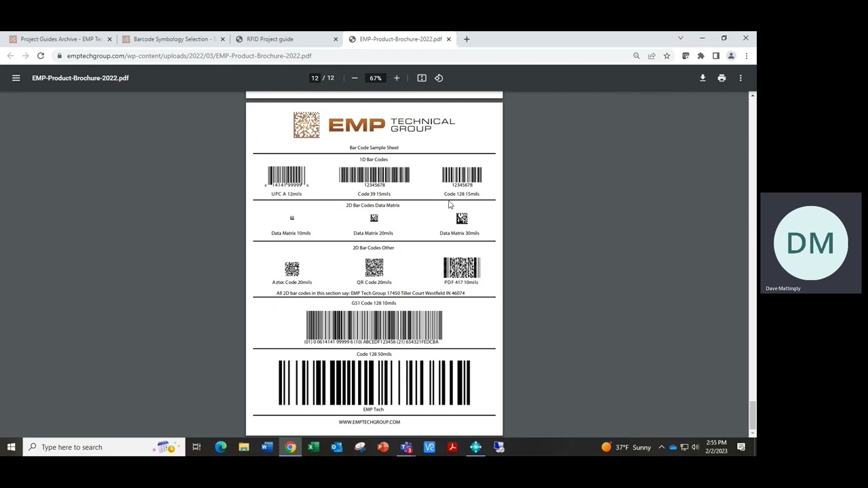Open the Chrome extensions puzzle icon
The image size is (868, 488).
point(701,56)
